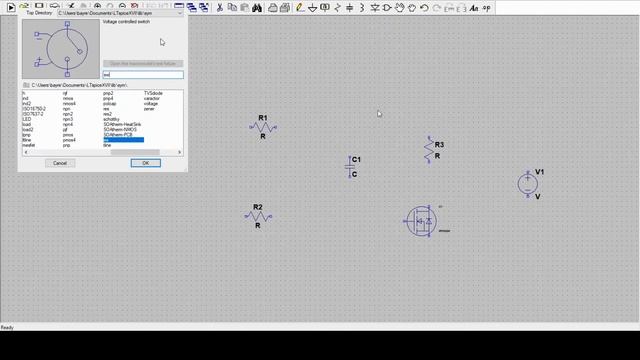The image size is (640, 360).
Task: Open Component selector with the gate icon
Action: (387, 7)
